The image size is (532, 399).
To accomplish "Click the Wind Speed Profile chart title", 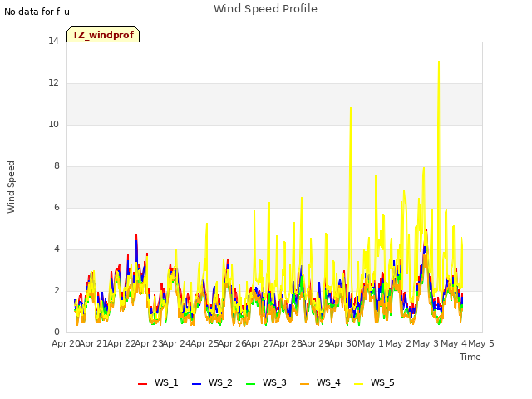I will [265, 8].
